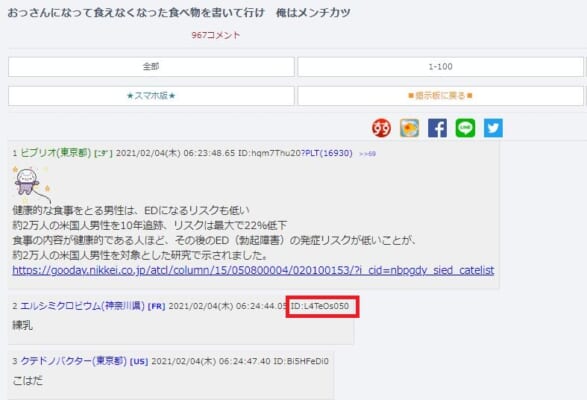
Task: Share thread on Facebook
Action: [437, 128]
